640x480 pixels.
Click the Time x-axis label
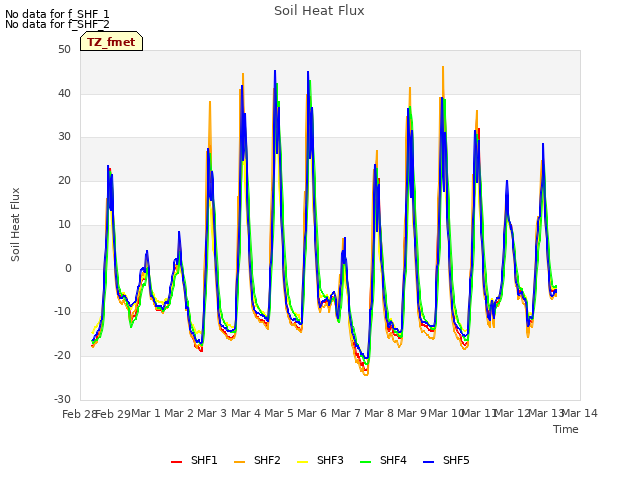[566, 429]
